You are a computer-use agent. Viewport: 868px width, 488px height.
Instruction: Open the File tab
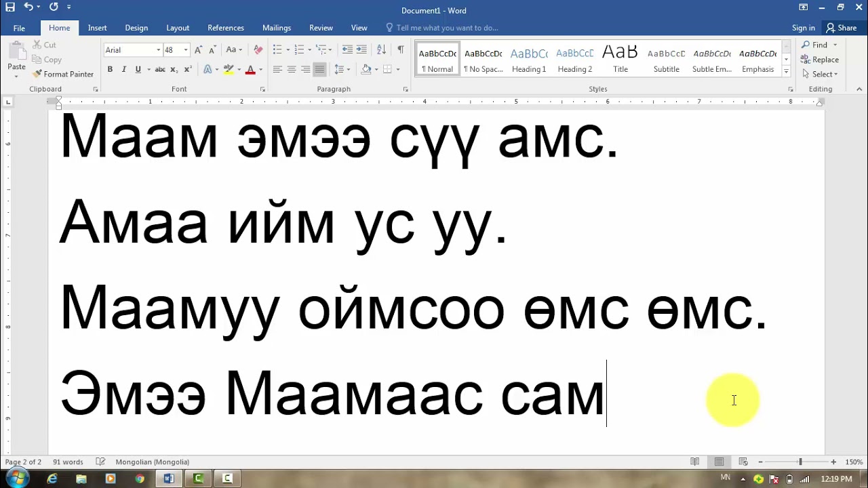pos(19,28)
